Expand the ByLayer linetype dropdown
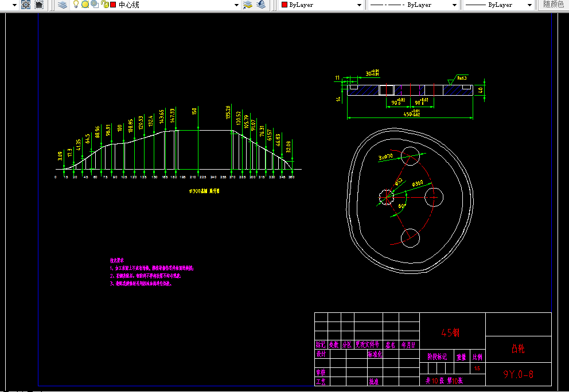Screen dimensions: 569x392 [x=454, y=5]
